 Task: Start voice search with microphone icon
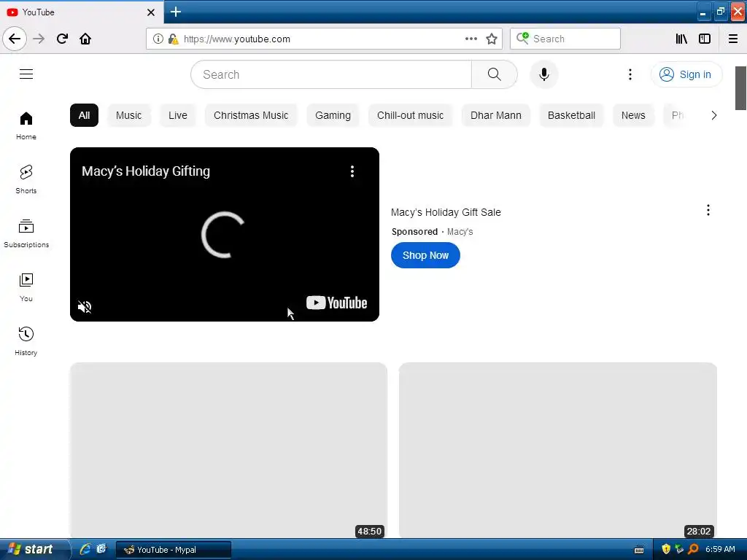click(x=544, y=74)
